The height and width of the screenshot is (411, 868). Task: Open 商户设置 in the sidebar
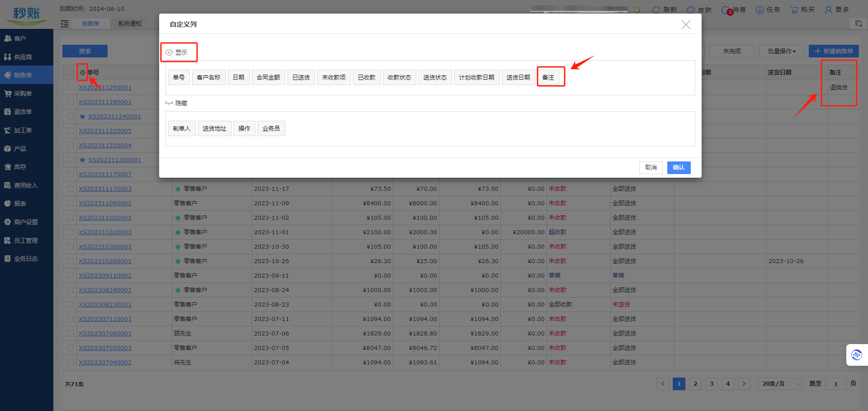[x=26, y=222]
